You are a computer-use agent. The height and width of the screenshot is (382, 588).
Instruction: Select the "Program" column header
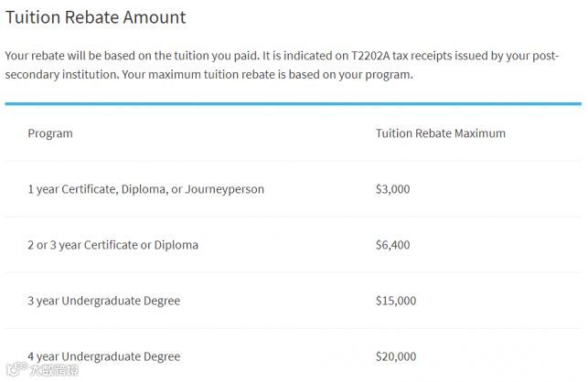coord(50,133)
